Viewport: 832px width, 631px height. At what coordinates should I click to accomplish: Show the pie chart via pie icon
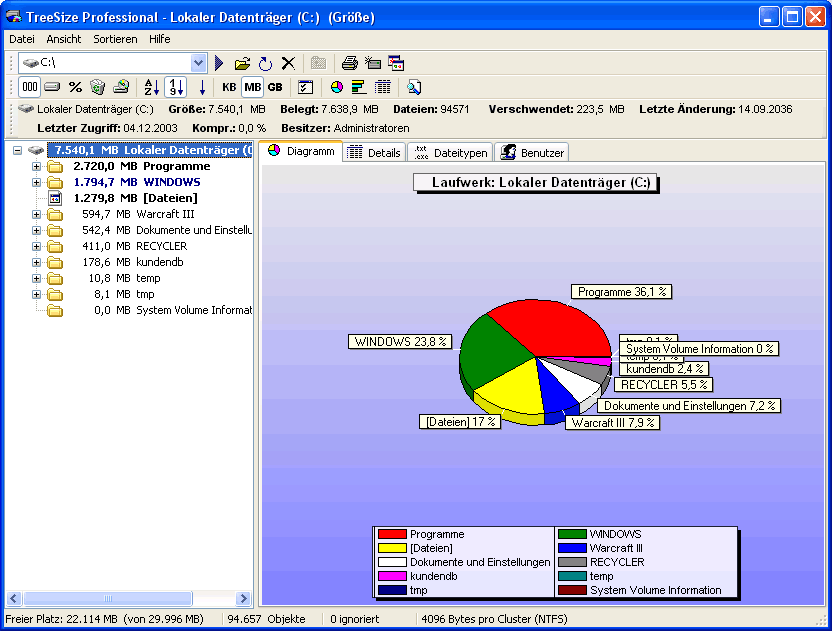(336, 87)
